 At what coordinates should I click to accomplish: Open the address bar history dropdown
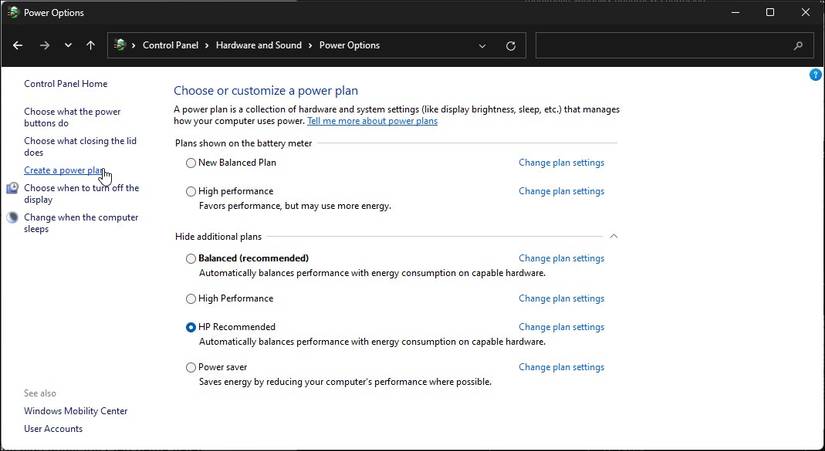[483, 45]
